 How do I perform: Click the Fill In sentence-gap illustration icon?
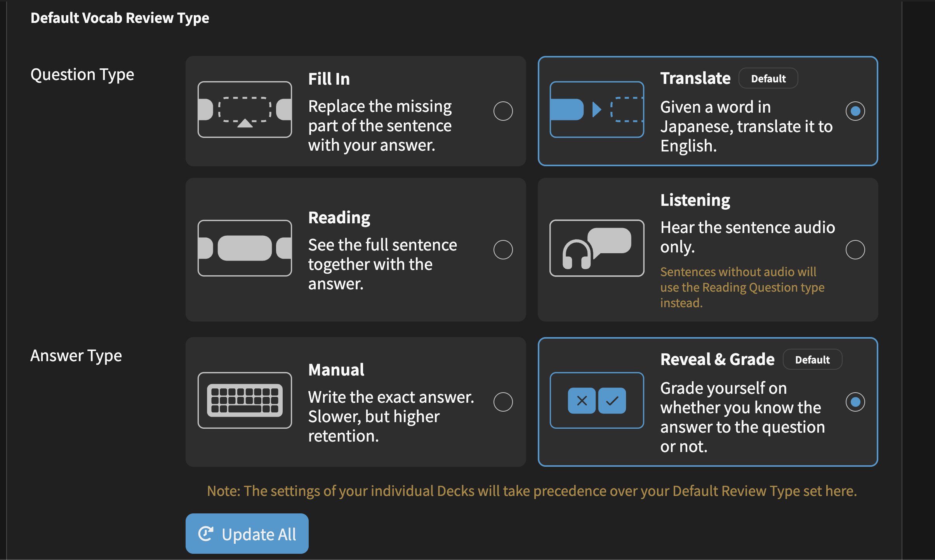(x=245, y=110)
